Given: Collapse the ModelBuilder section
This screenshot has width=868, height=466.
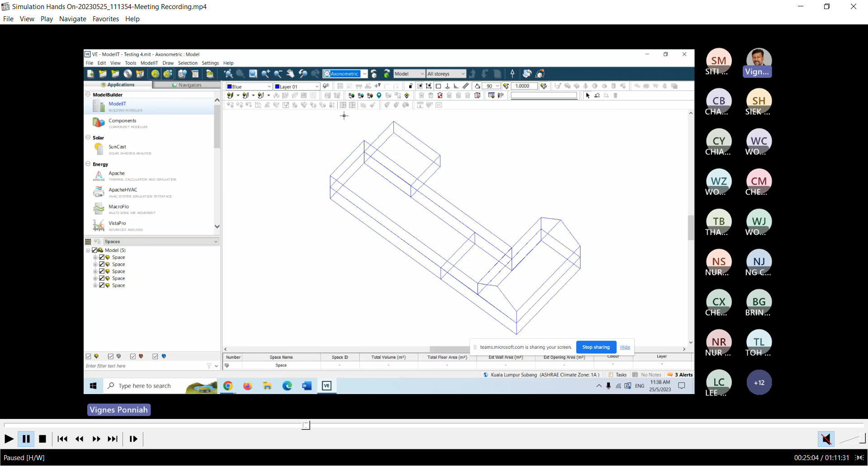Looking at the screenshot, I should [x=88, y=95].
